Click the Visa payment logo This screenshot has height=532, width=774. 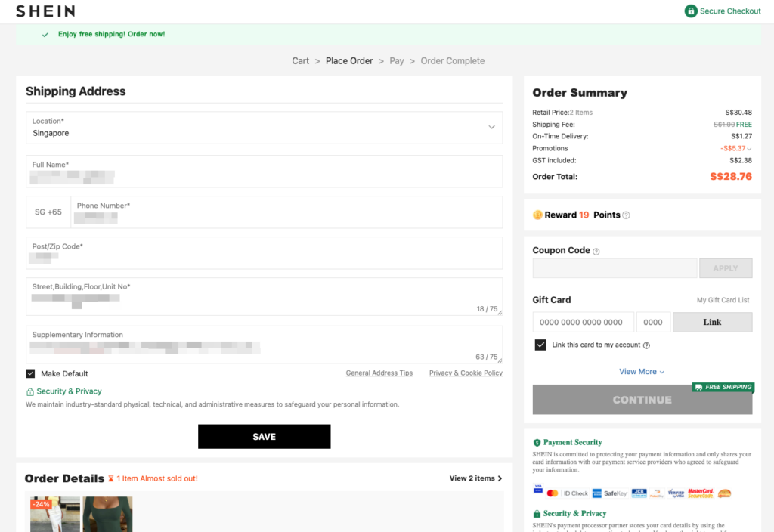538,490
